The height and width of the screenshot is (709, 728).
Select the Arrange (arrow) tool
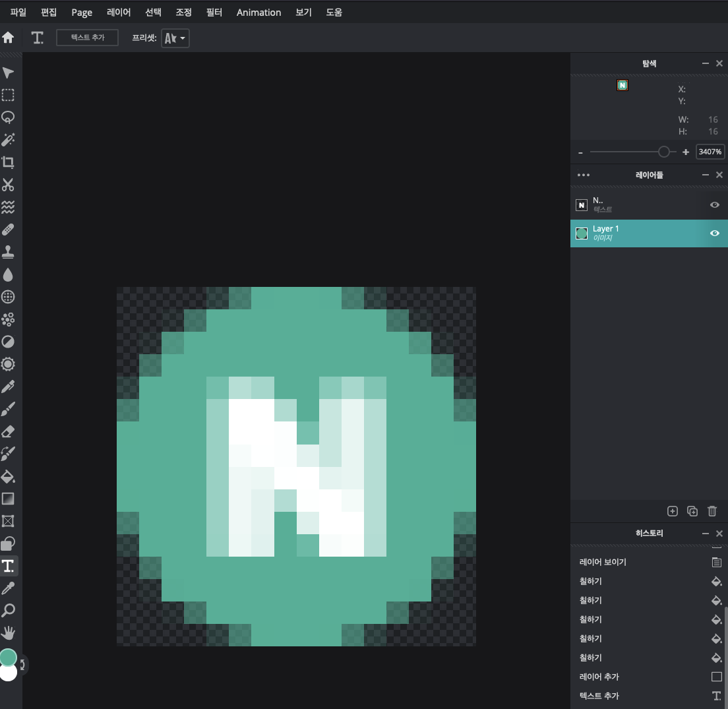coord(8,73)
